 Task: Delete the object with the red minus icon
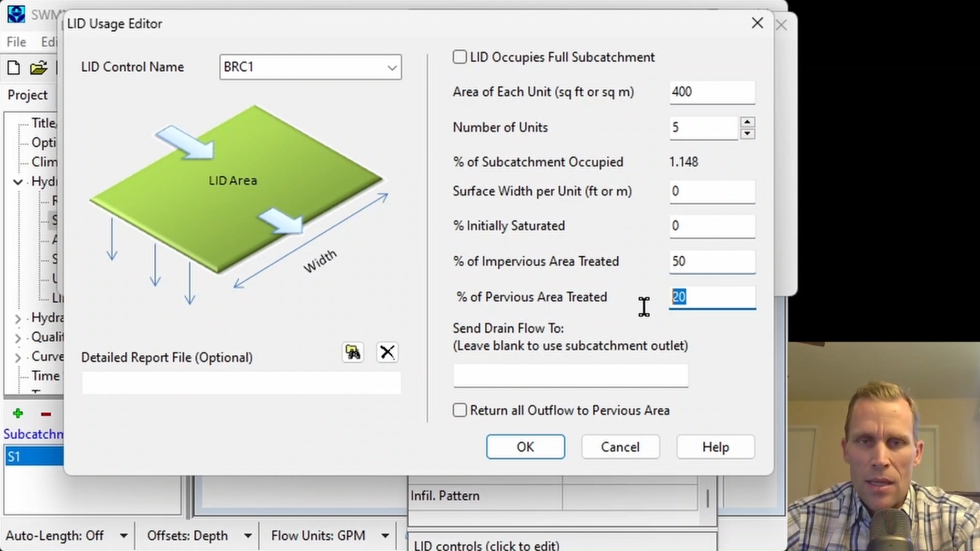[x=46, y=414]
